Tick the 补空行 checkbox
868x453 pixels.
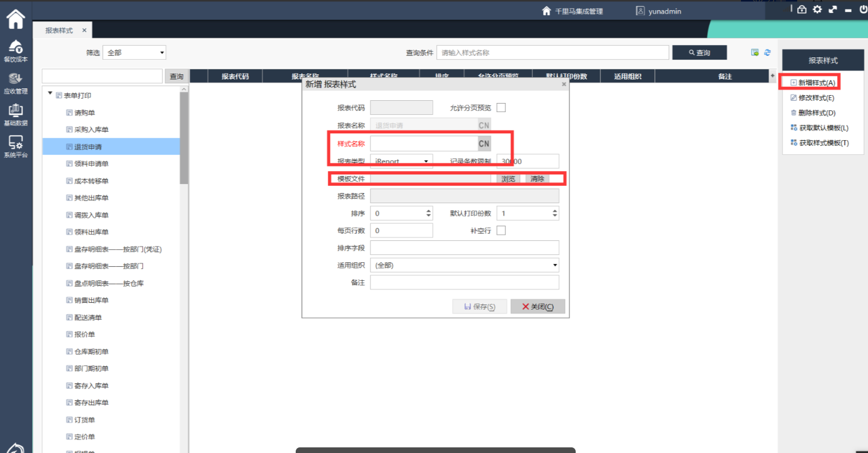click(x=501, y=230)
